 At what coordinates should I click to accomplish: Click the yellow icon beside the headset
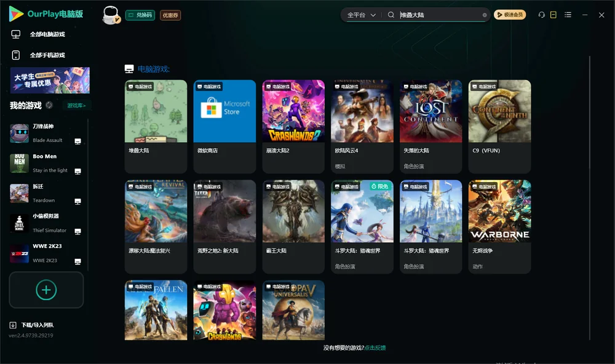(x=553, y=15)
